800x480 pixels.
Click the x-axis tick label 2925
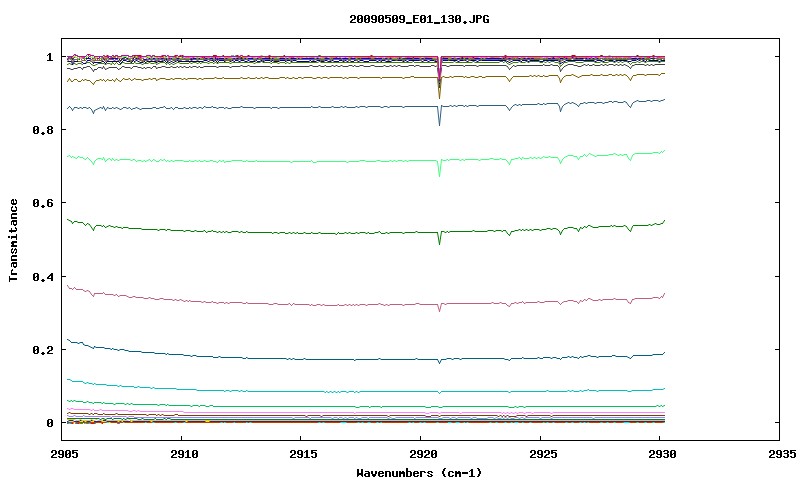(542, 454)
